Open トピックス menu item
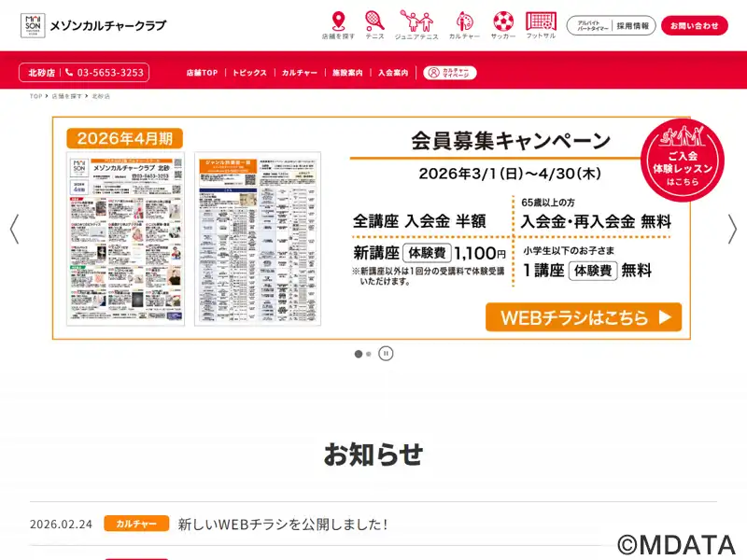 (x=249, y=73)
